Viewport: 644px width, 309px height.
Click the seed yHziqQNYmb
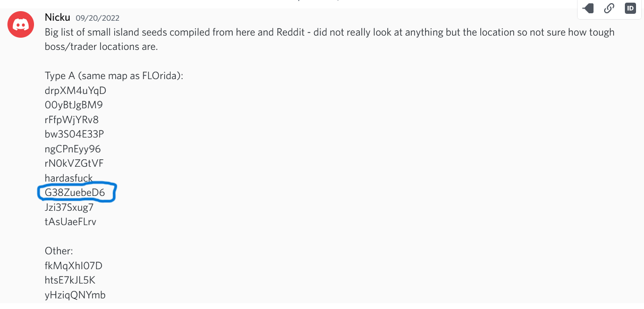click(75, 295)
